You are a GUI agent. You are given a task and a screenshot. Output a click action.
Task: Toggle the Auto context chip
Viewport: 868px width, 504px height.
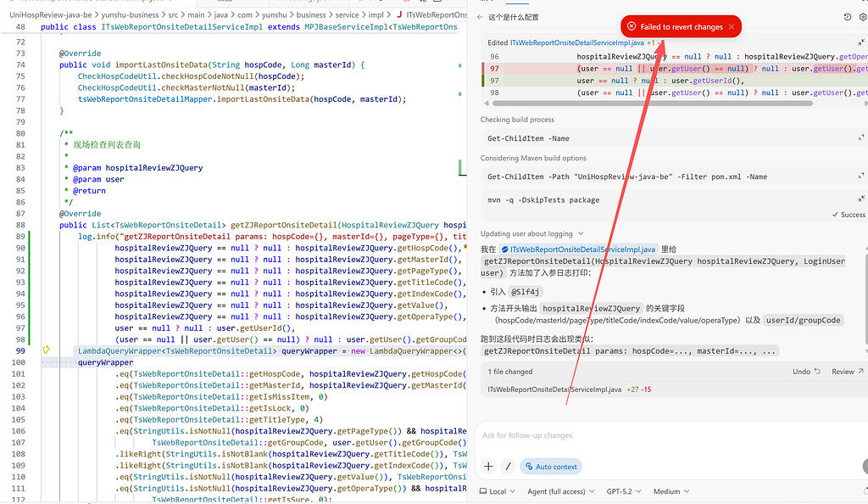point(551,467)
